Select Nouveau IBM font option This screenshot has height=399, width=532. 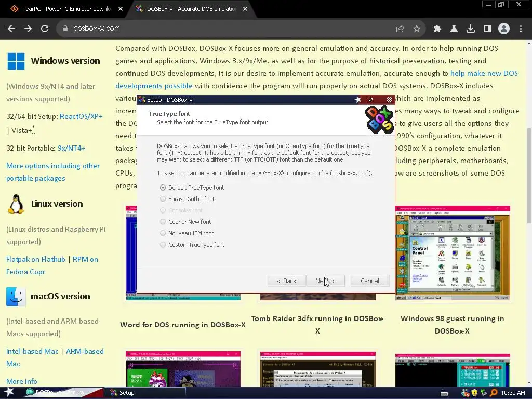pyautogui.click(x=187, y=233)
